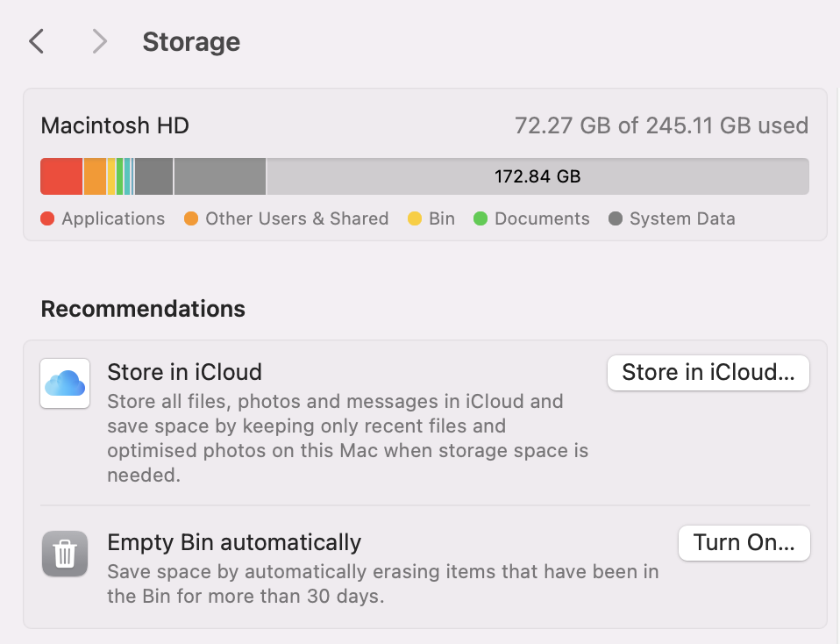Click the back chevron arrow

[36, 41]
